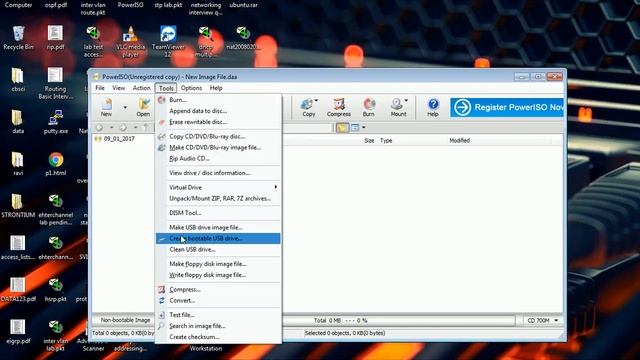Click the Compress toolbar icon
The image size is (640, 360).
[x=339, y=107]
